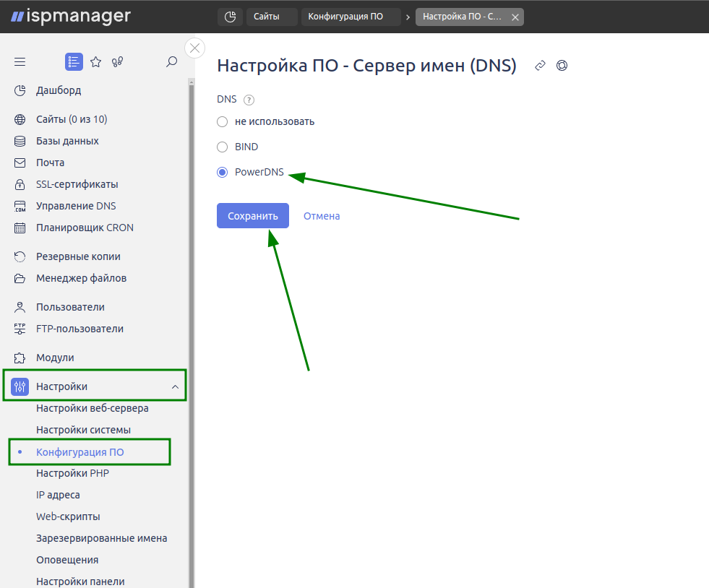
Task: Select the 'не использовать' DNS radio option
Action: [222, 121]
